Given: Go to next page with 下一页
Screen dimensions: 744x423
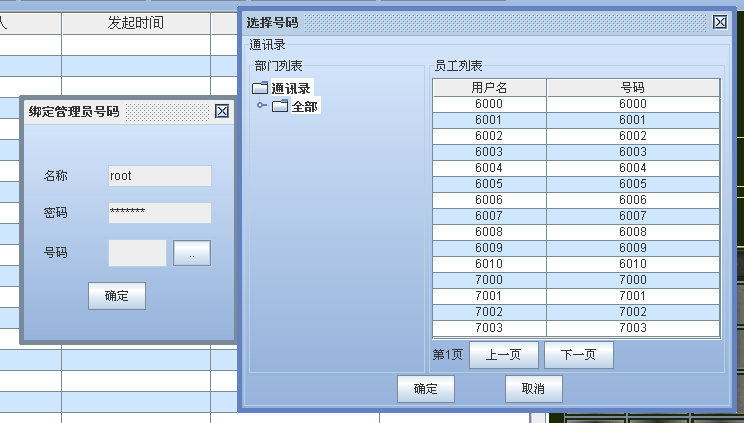Looking at the screenshot, I should tap(578, 355).
